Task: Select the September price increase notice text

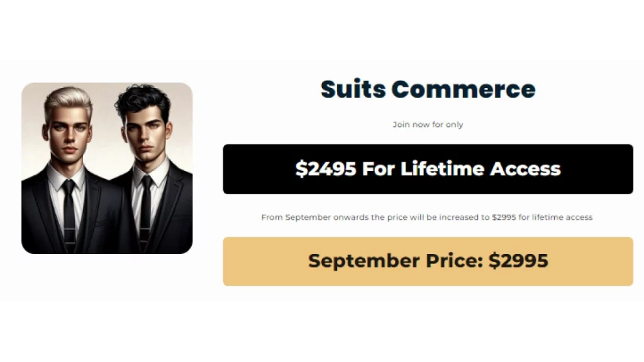Action: pyautogui.click(x=427, y=217)
